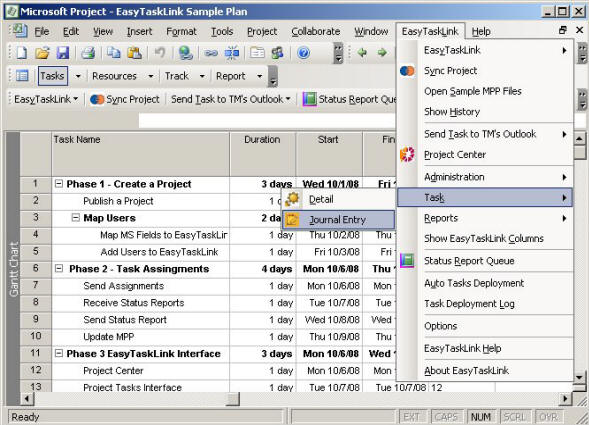Open the Report guide dropdown arrow

point(260,76)
